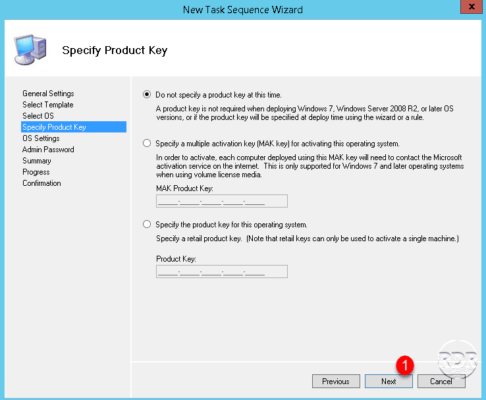
Task: Click the computer icon in wizard header
Action: [30, 49]
